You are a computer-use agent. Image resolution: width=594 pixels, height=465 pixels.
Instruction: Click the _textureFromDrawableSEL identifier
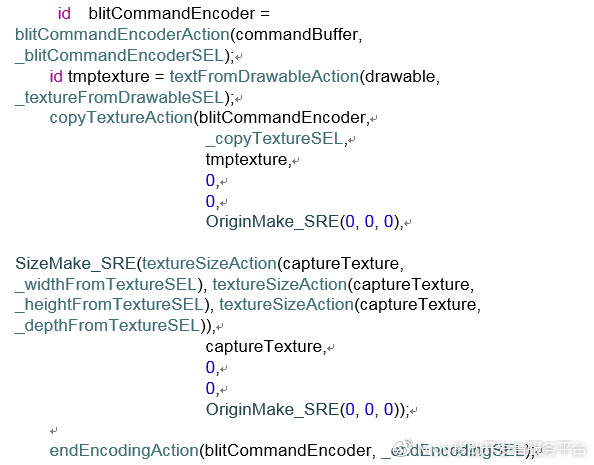tap(120, 97)
